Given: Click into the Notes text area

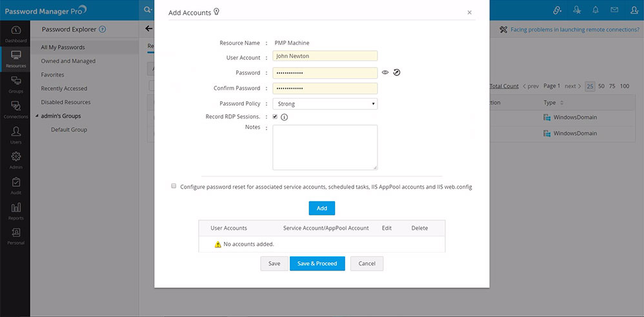Looking at the screenshot, I should tap(325, 147).
